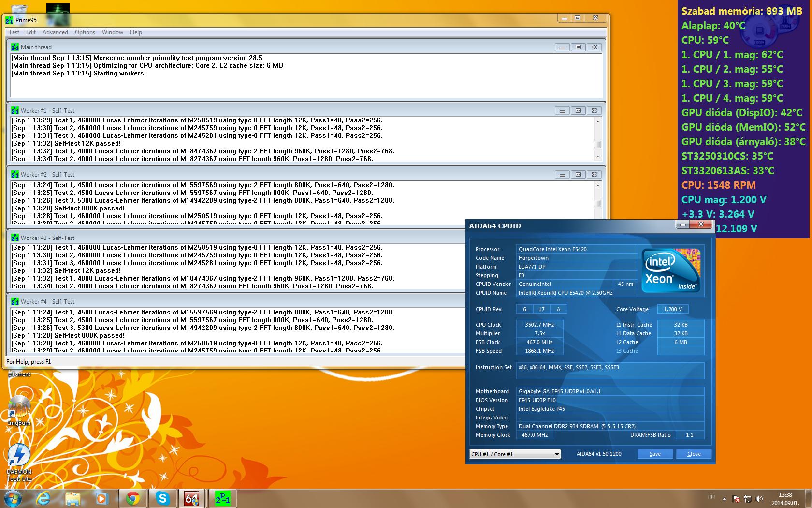This screenshot has width=812, height=508.
Task: Click the Multiplier 7.5x value
Action: [x=539, y=333]
